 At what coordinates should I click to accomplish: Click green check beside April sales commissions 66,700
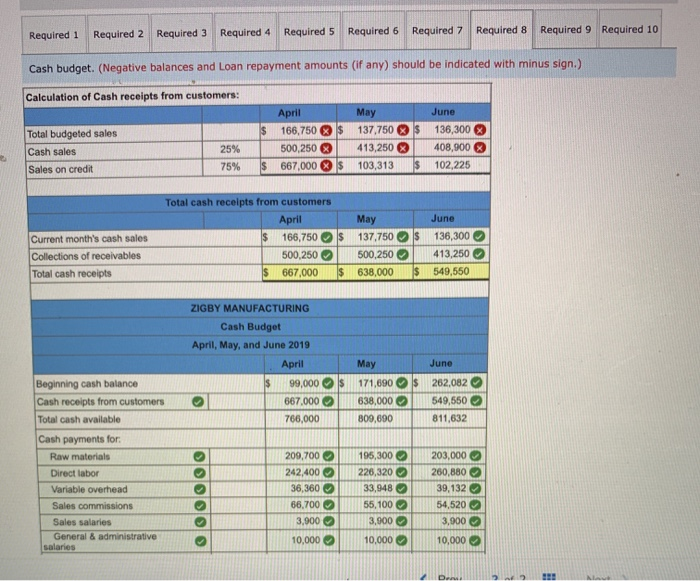(329, 505)
